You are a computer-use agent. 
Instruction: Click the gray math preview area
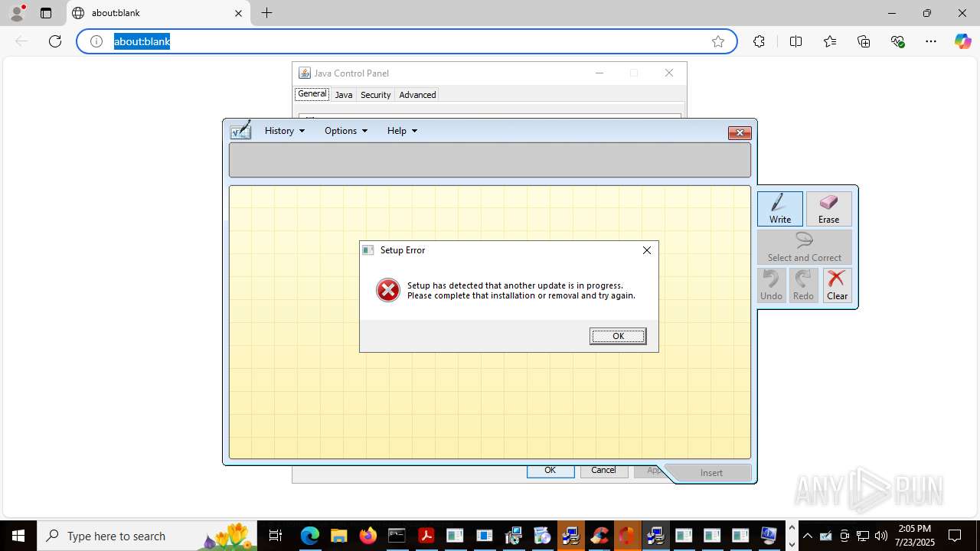click(490, 160)
